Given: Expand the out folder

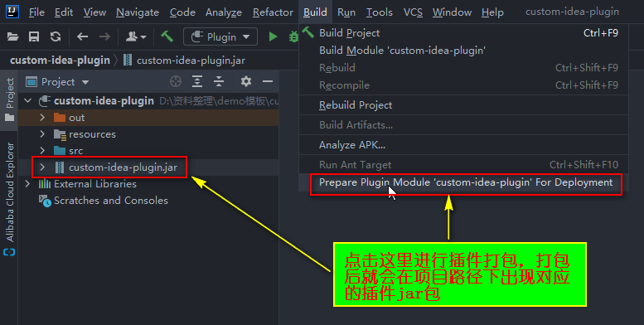Looking at the screenshot, I should 42,118.
